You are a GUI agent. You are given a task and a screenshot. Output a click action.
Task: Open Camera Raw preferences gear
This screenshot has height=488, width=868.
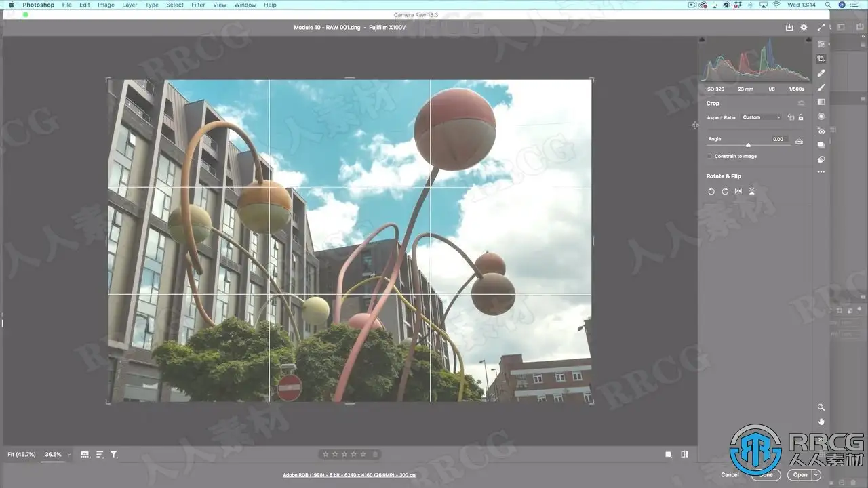point(804,28)
